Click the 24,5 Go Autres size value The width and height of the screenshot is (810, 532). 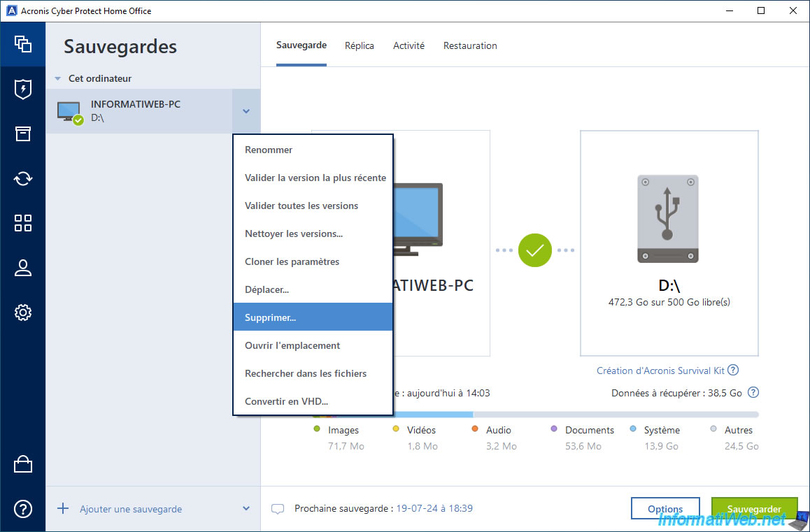[x=742, y=446]
